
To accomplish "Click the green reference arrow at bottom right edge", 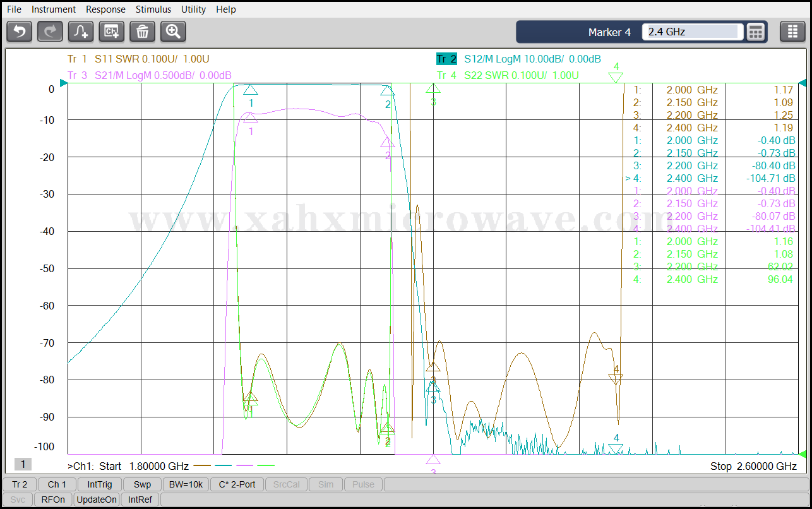I will click(x=803, y=453).
